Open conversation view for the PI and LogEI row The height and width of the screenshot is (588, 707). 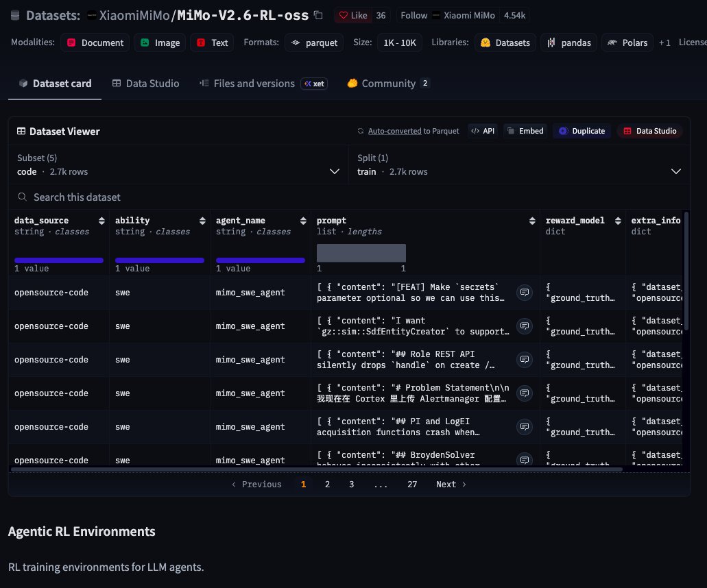(x=525, y=427)
